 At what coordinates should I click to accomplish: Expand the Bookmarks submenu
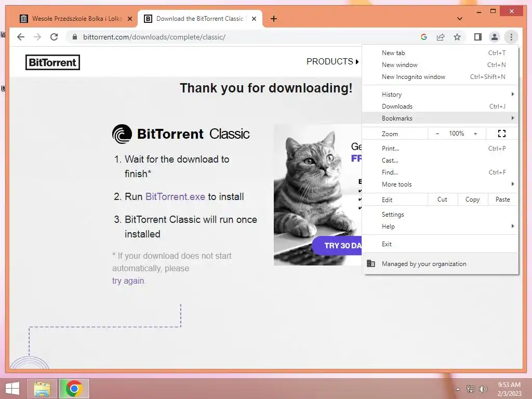coord(440,118)
